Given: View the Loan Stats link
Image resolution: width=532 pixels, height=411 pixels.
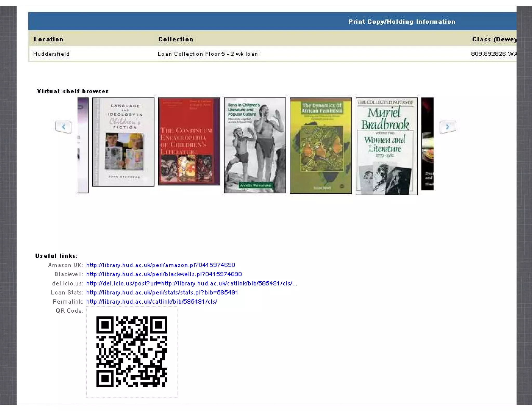Looking at the screenshot, I should [x=162, y=292].
